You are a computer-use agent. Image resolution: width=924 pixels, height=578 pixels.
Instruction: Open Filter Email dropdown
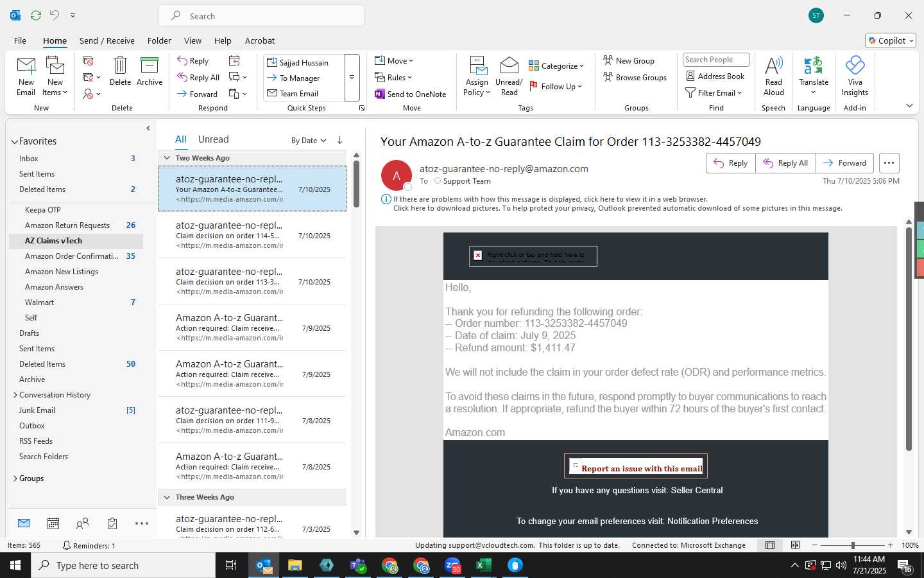click(714, 92)
